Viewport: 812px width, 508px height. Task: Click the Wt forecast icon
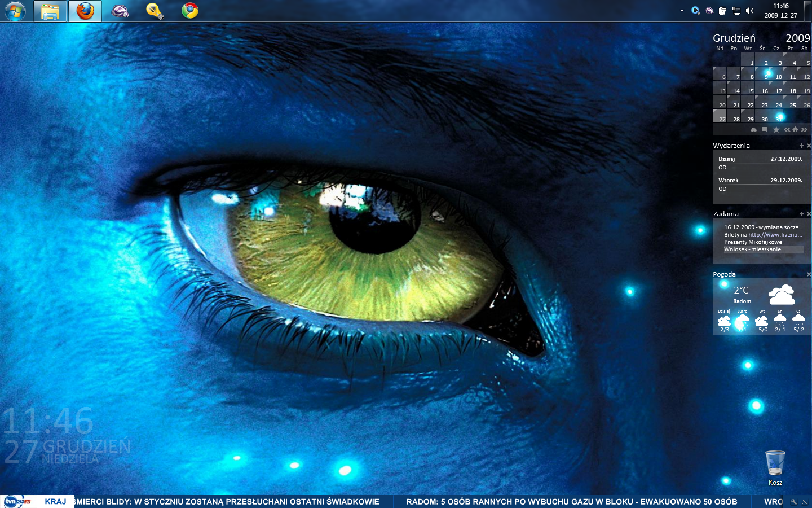(x=762, y=320)
